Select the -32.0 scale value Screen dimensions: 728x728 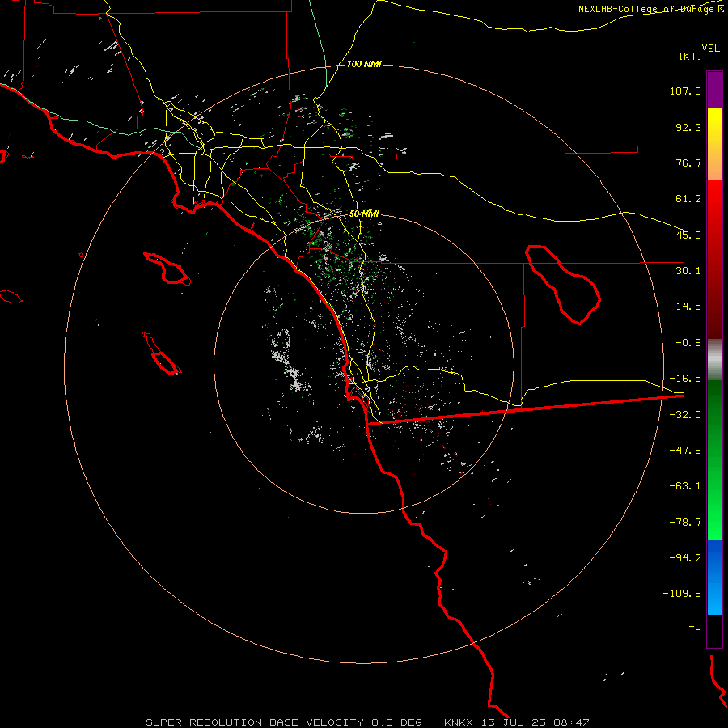point(685,415)
